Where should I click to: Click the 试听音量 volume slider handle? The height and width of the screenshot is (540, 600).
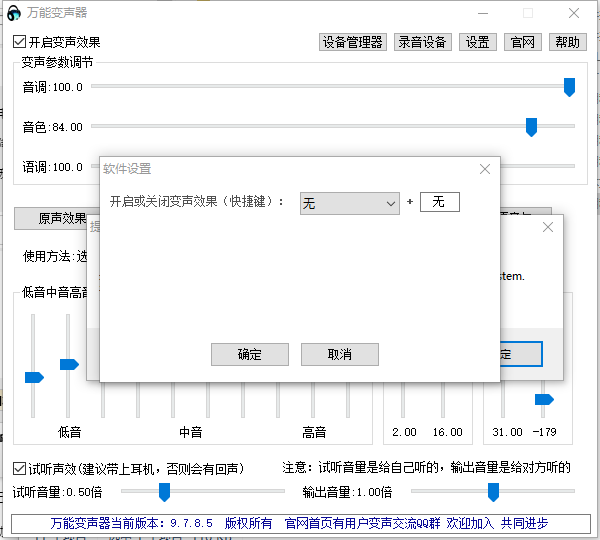(164, 491)
